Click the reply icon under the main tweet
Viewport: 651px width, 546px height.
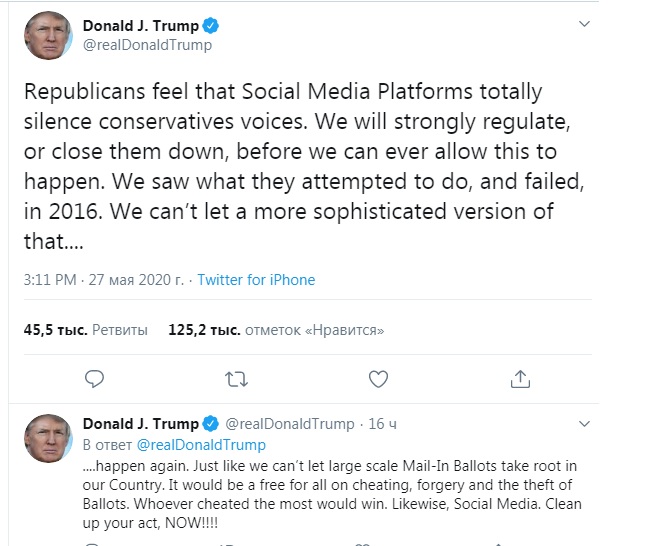(x=95, y=378)
